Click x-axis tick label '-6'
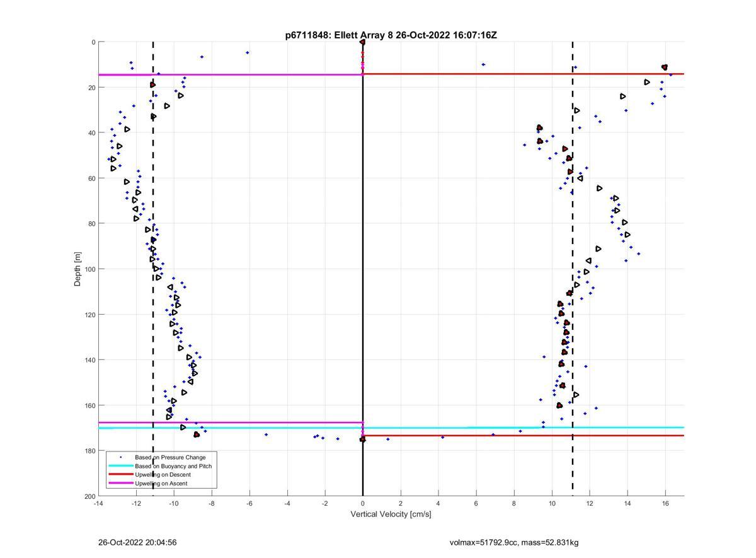The height and width of the screenshot is (558, 756). point(249,503)
